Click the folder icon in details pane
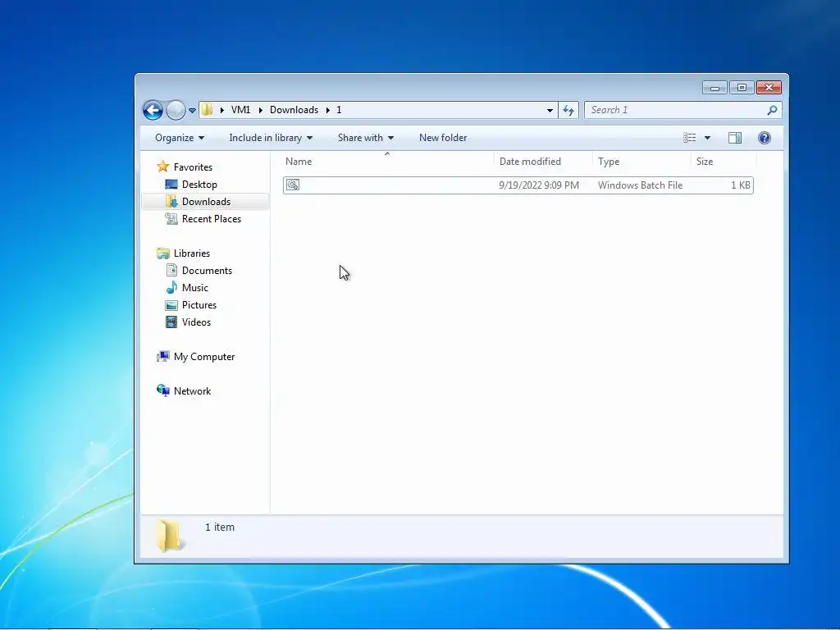The height and width of the screenshot is (630, 840). [169, 536]
